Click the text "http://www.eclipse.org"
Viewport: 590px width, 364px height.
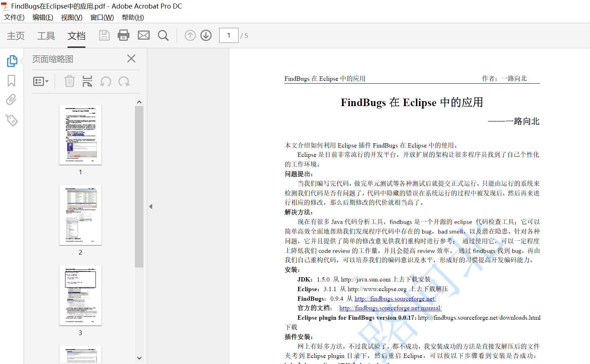click(x=377, y=289)
